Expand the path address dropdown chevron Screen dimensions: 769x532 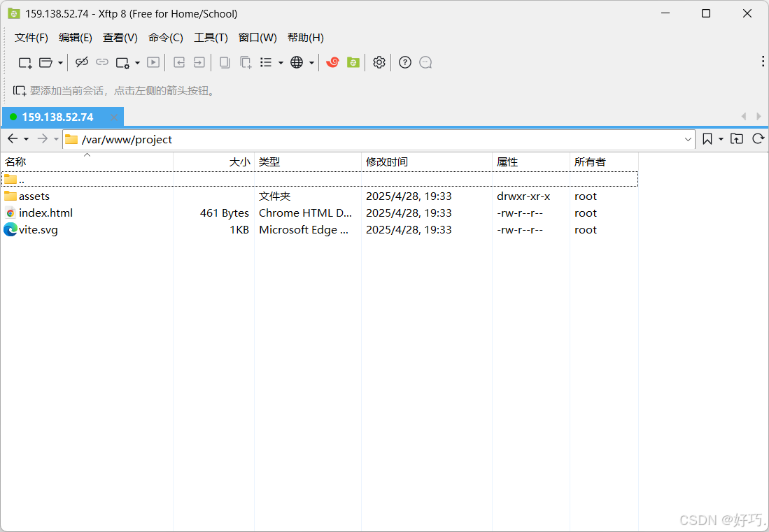coord(688,140)
